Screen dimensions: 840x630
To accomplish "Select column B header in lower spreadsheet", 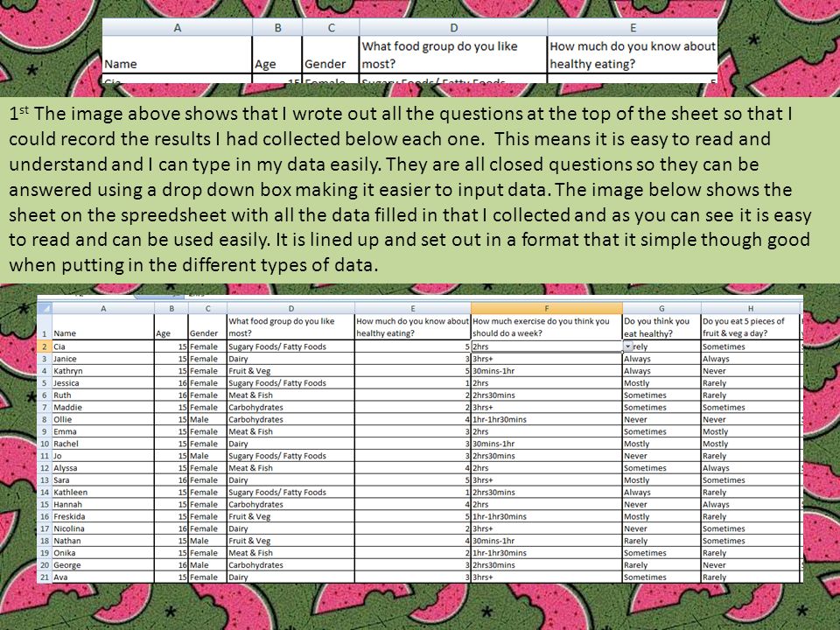I will pos(171,308).
